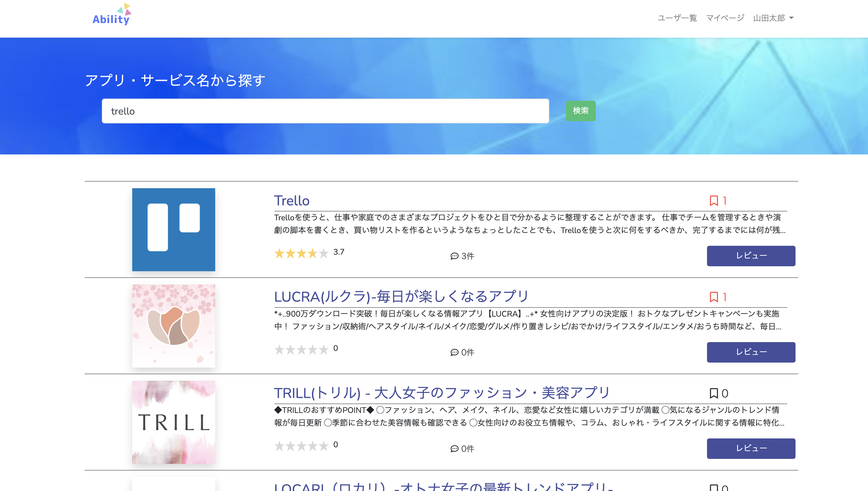Click the comment icon on TRILL row
Image resolution: width=868 pixels, height=491 pixels.
(454, 449)
